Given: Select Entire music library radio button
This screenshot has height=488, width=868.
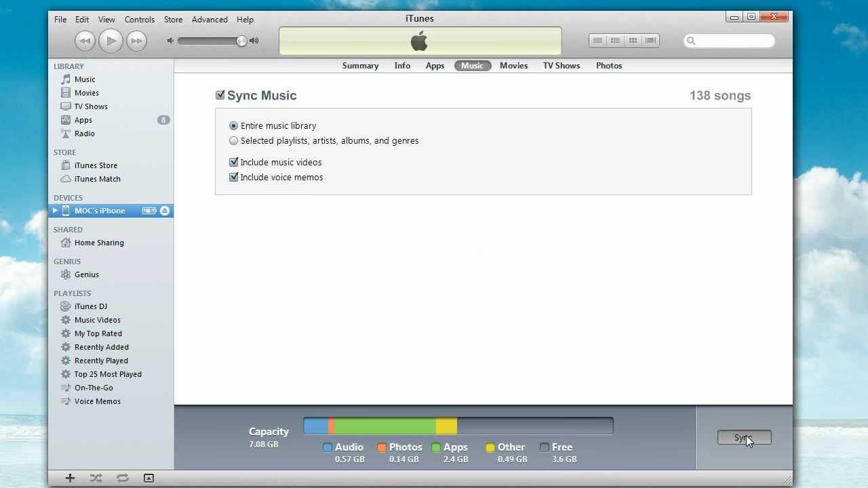Looking at the screenshot, I should 233,126.
